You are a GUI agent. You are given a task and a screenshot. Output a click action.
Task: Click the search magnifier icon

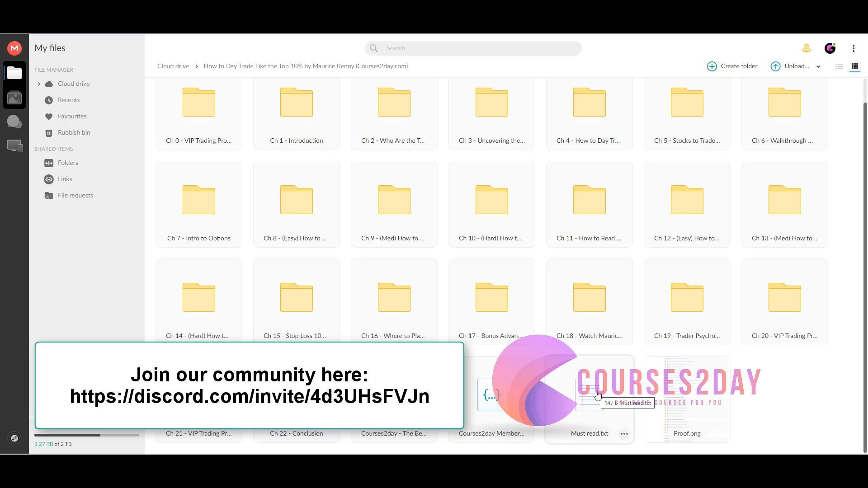tap(374, 48)
